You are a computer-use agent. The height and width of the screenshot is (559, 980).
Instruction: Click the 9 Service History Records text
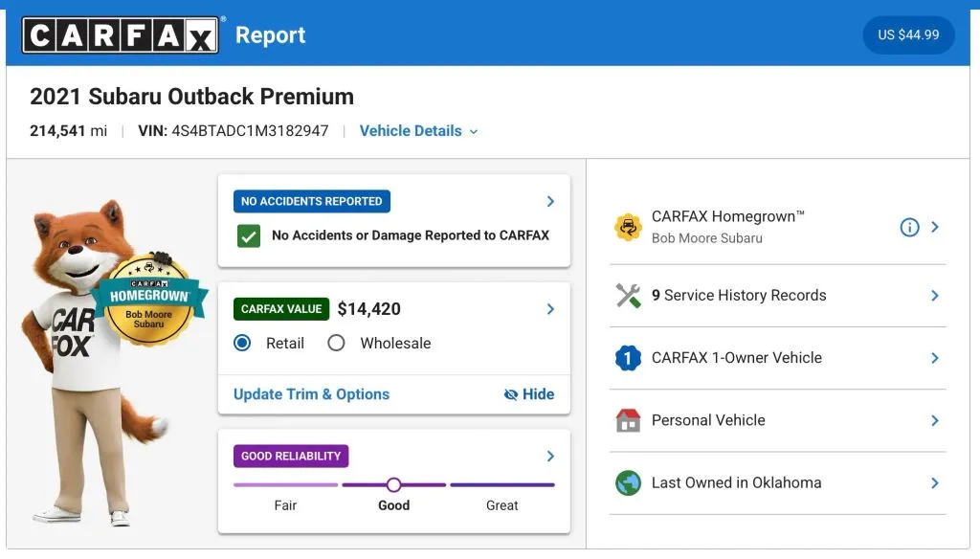coord(739,295)
